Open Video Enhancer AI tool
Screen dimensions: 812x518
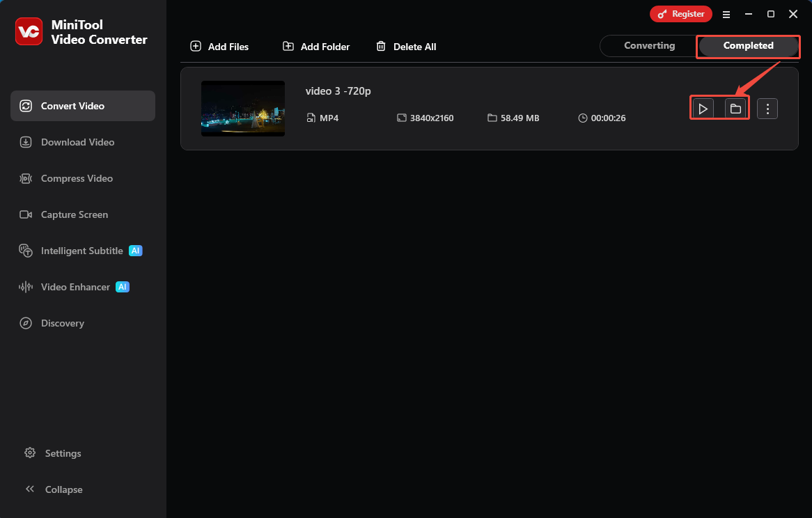83,288
